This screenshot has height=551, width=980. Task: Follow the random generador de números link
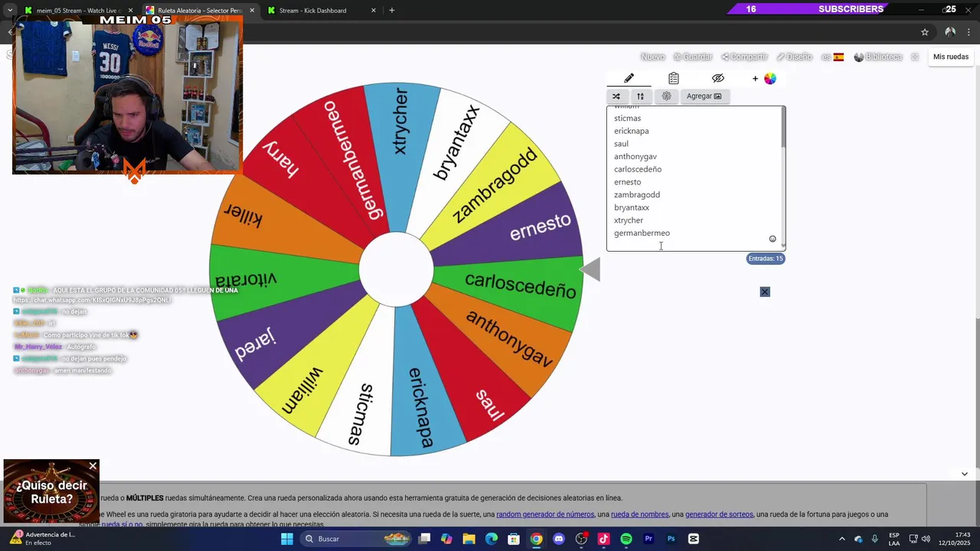point(545,514)
